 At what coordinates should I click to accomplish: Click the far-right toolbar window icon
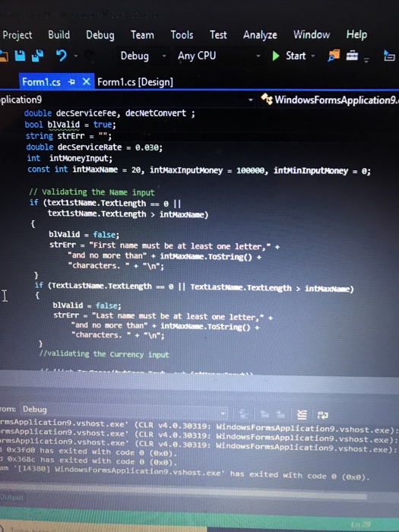[x=389, y=55]
